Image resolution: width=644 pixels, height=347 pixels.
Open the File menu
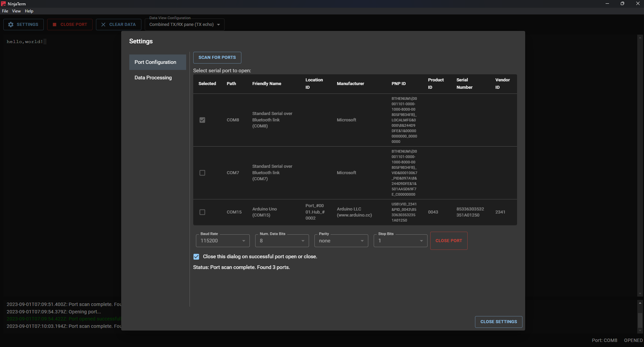coord(5,11)
